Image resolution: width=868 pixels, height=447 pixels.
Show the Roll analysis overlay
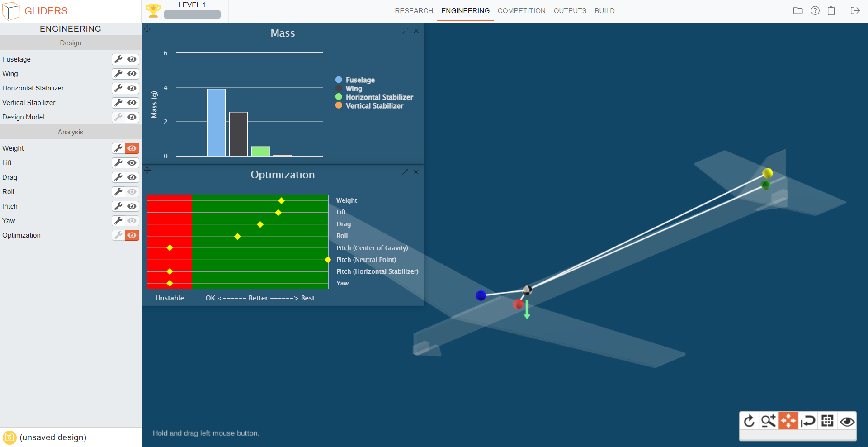point(132,192)
